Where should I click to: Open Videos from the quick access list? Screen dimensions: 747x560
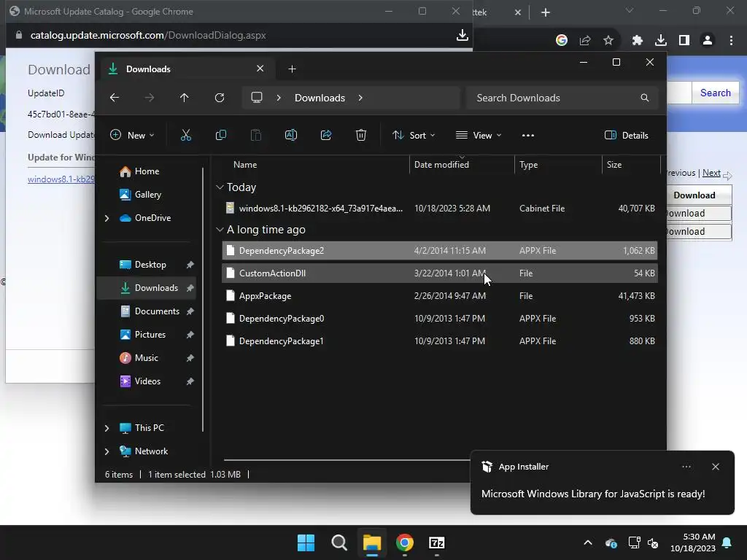point(147,381)
